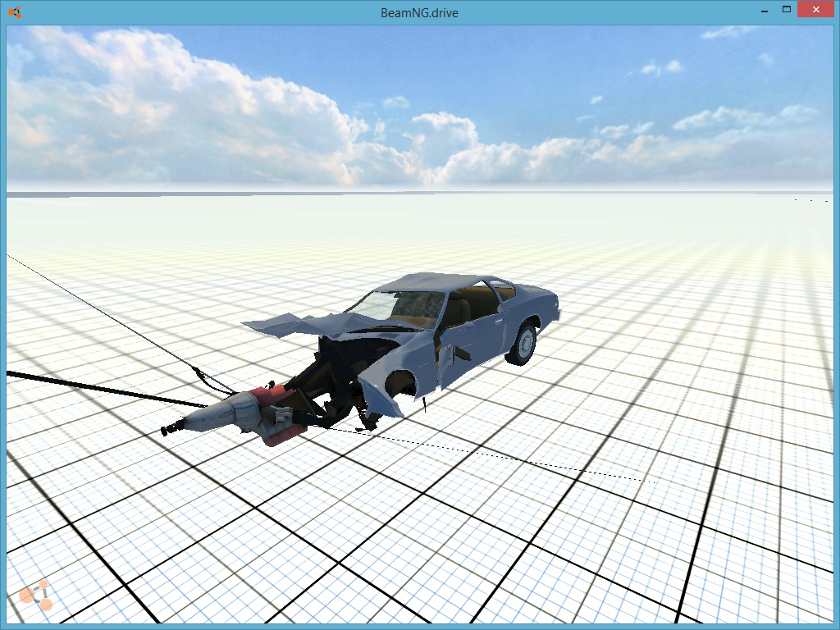This screenshot has height=630, width=840.
Task: Maximize the BeamNG.drive window
Action: tap(787, 9)
